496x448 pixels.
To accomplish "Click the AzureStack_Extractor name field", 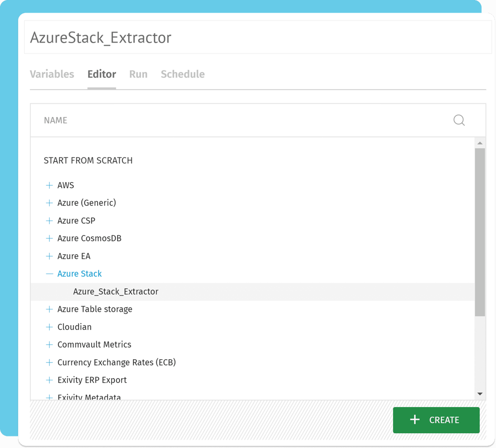I will click(x=257, y=38).
